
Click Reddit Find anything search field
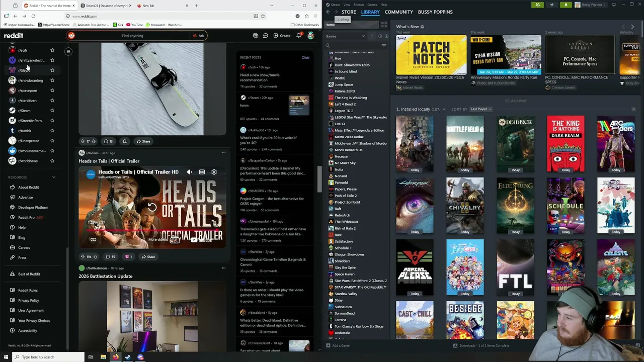click(132, 36)
